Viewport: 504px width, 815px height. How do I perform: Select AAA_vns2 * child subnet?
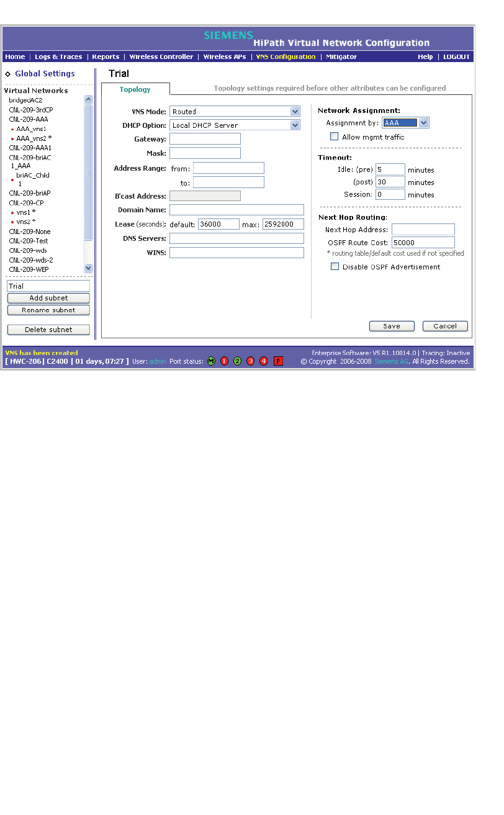tap(34, 138)
